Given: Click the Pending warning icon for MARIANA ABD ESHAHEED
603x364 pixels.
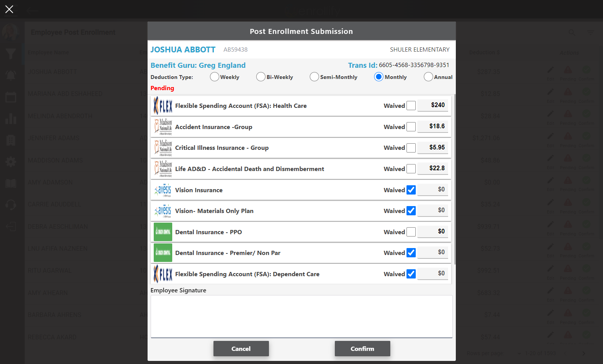Looking at the screenshot, I should pos(568,92).
